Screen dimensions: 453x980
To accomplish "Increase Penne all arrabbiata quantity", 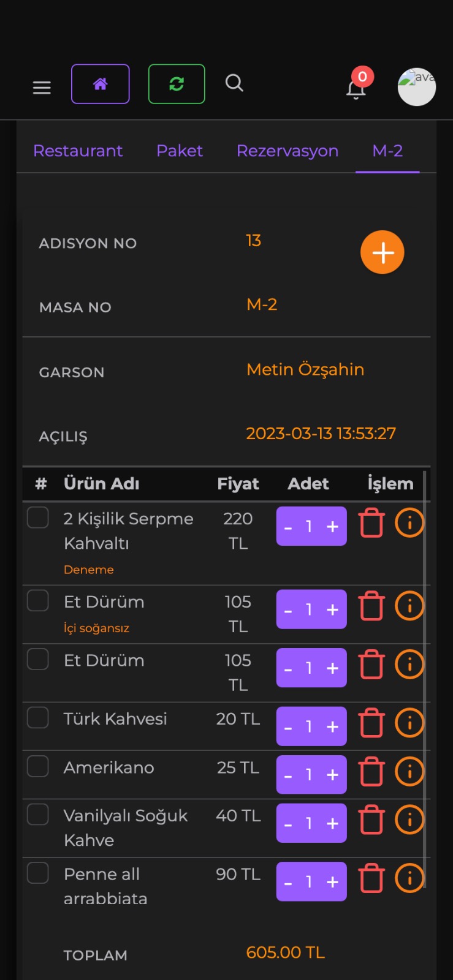I will pyautogui.click(x=332, y=882).
